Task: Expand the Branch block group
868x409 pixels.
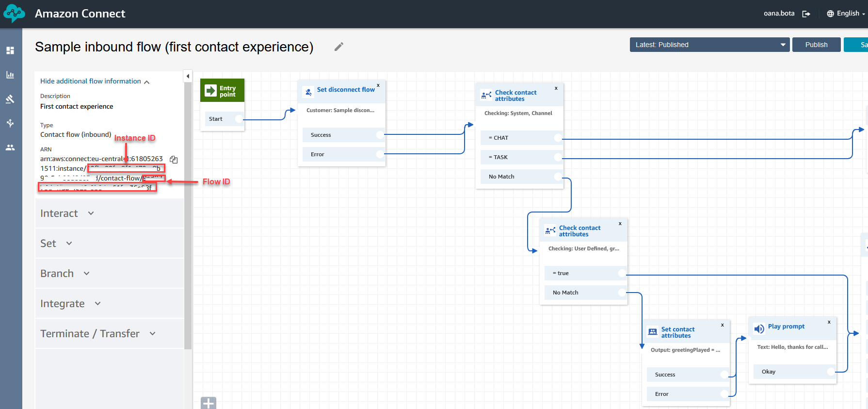Action: click(x=110, y=274)
